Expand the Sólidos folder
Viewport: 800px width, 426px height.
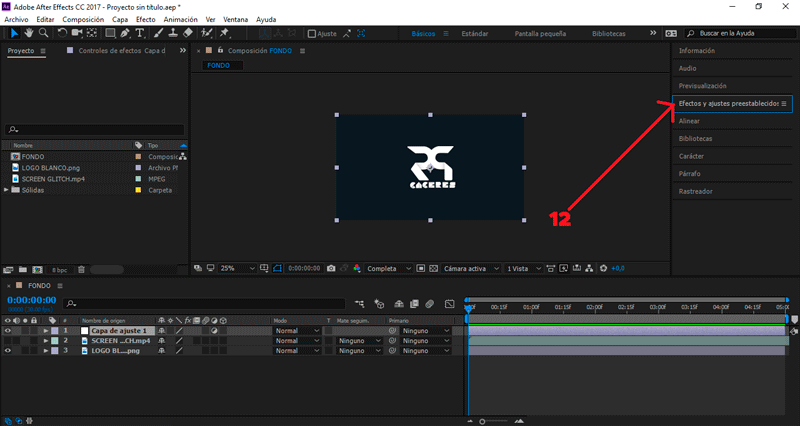click(x=6, y=190)
